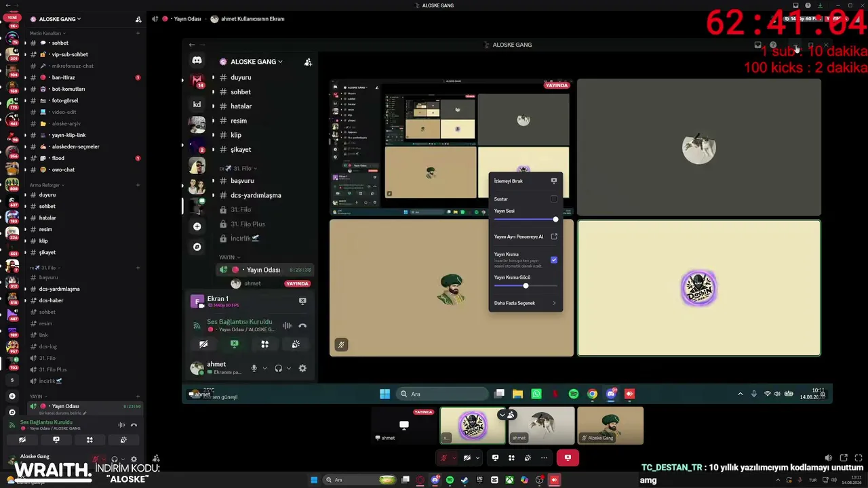Click red disconnect button in call controls

(x=568, y=457)
